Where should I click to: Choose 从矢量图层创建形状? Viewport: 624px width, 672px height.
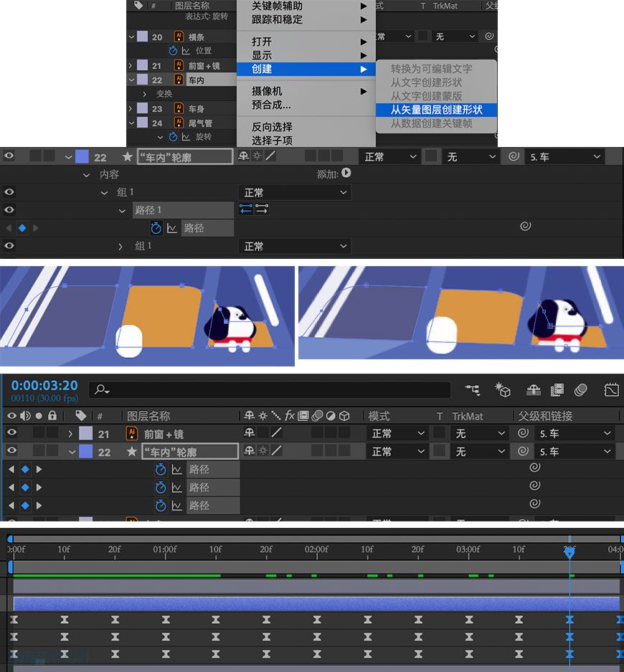coord(436,110)
